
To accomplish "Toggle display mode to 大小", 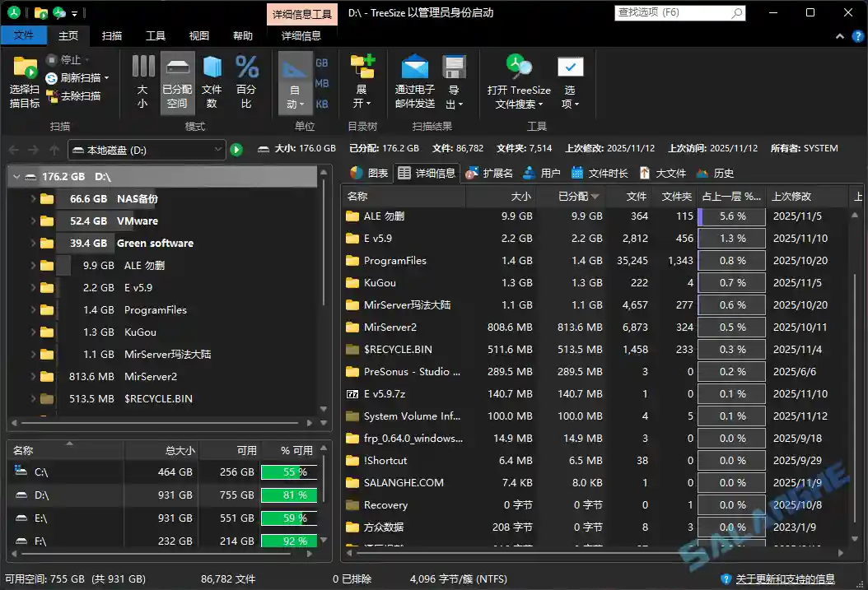I will pos(142,80).
